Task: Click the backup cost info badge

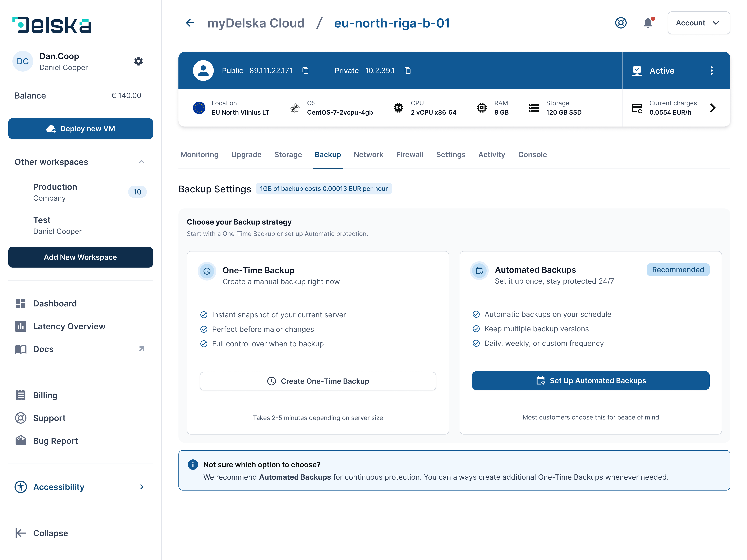Action: click(x=324, y=189)
